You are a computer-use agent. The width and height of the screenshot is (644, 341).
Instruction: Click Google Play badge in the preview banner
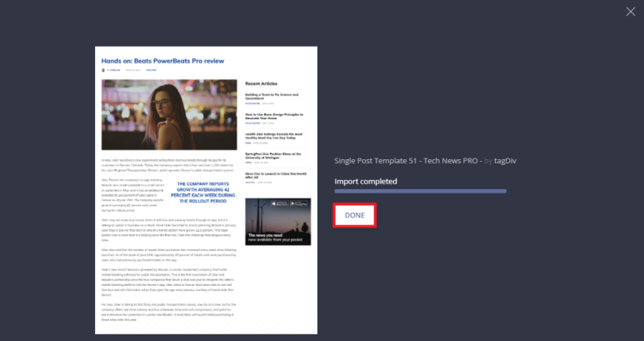point(299,203)
